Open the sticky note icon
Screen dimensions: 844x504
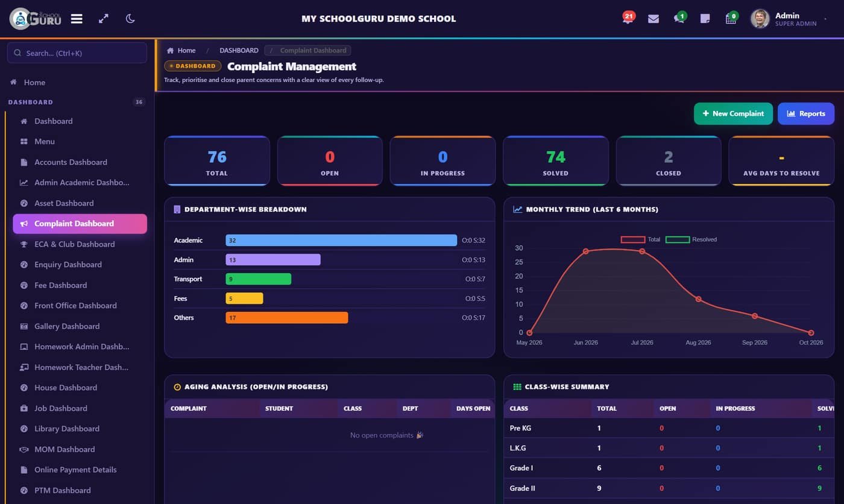(705, 19)
